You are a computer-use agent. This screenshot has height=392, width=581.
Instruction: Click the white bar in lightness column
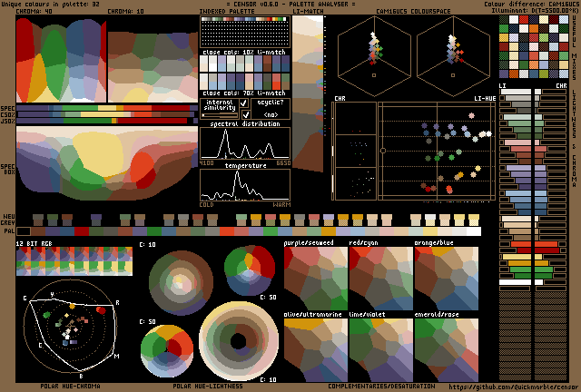point(516,282)
